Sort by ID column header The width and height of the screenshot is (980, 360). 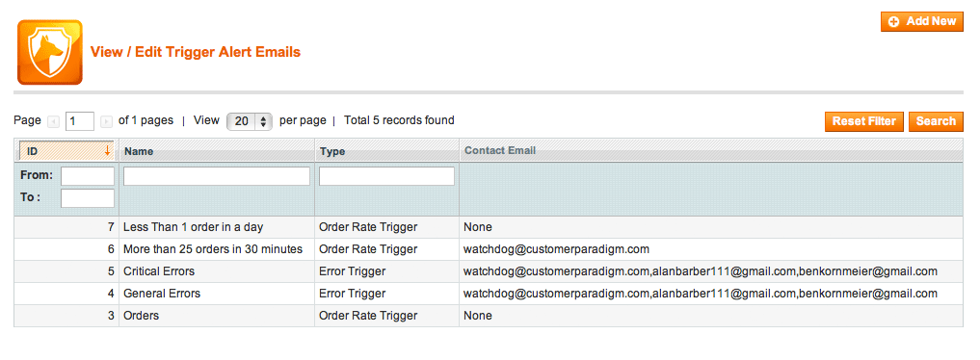(66, 150)
